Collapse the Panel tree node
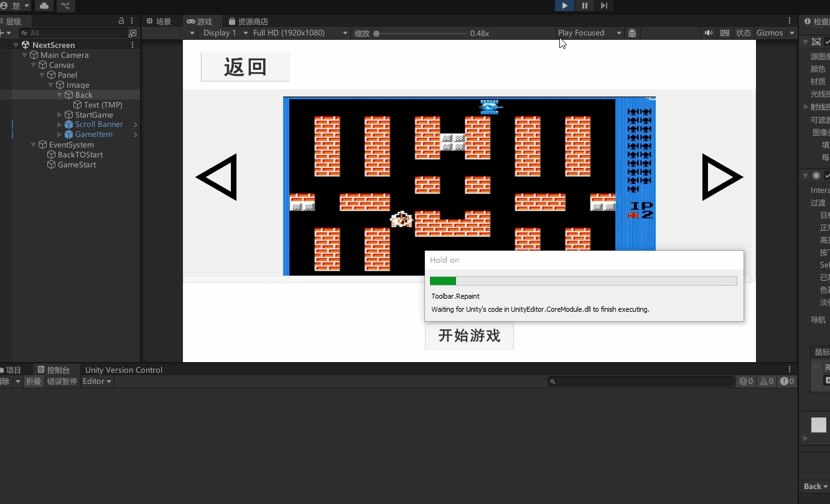This screenshot has width=830, height=504. (x=42, y=75)
